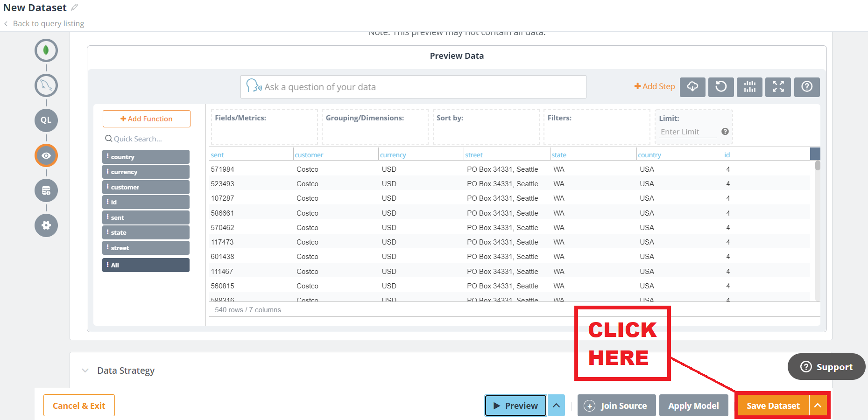Expand preview to fullscreen
Image resolution: width=868 pixels, height=420 pixels.
pos(777,87)
